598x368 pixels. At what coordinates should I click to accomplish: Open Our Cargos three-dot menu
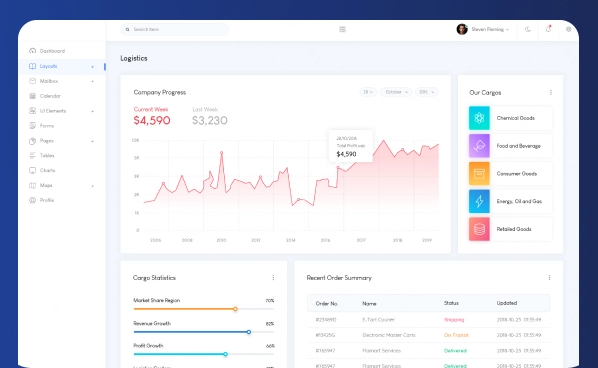click(551, 92)
